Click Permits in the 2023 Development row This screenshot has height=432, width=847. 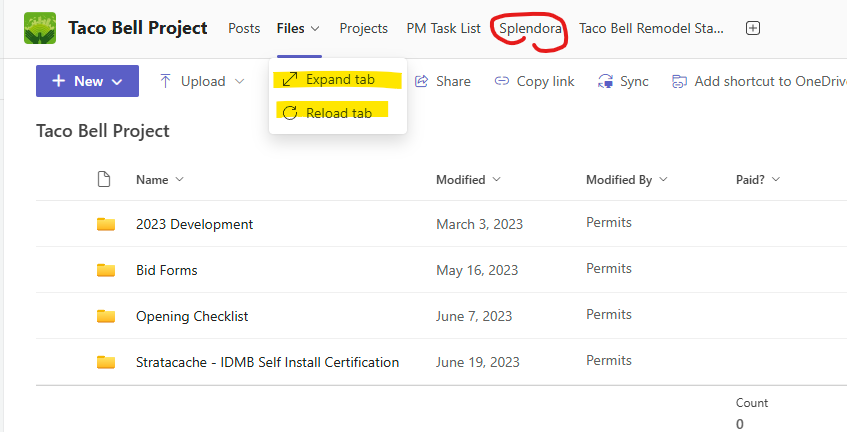click(609, 222)
